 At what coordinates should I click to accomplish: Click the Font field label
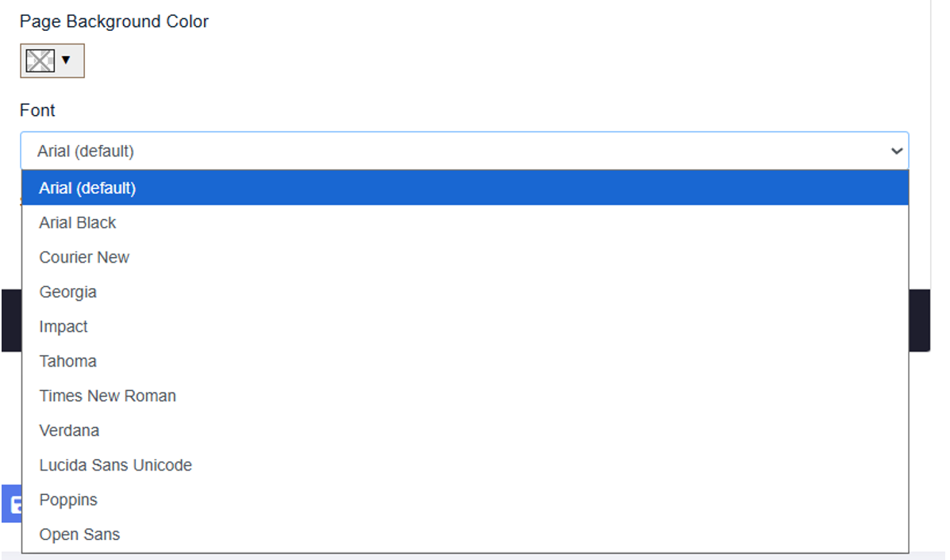tap(37, 110)
